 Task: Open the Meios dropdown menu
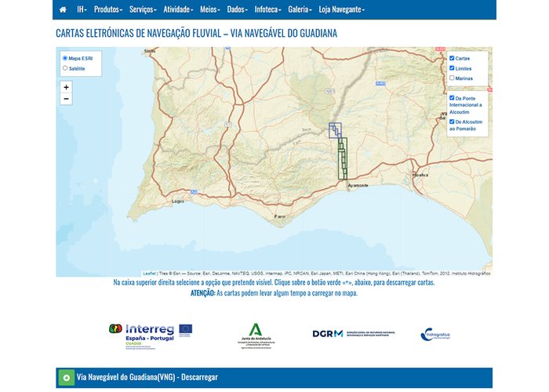click(210, 9)
